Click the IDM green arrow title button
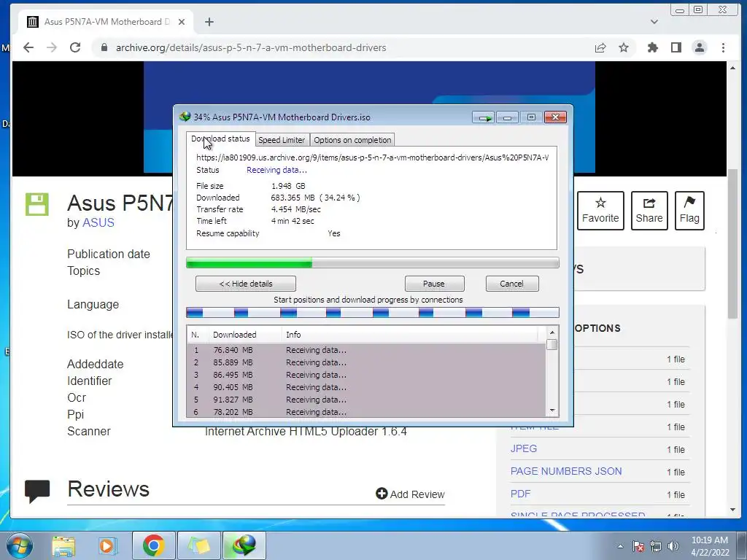The image size is (747, 560). click(484, 117)
